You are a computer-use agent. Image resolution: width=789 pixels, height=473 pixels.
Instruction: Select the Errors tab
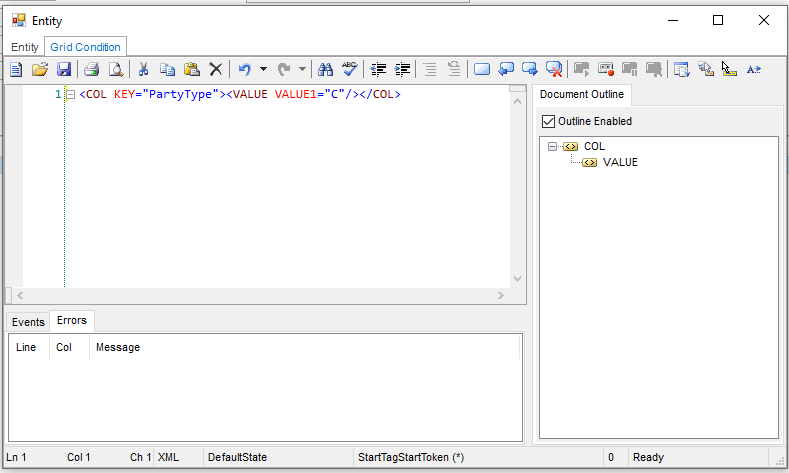71,321
